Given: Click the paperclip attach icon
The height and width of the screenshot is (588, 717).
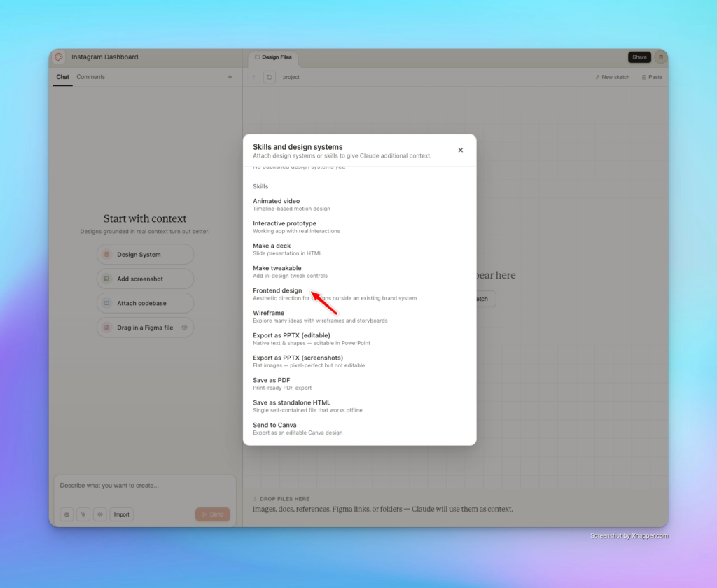Looking at the screenshot, I should click(x=83, y=514).
